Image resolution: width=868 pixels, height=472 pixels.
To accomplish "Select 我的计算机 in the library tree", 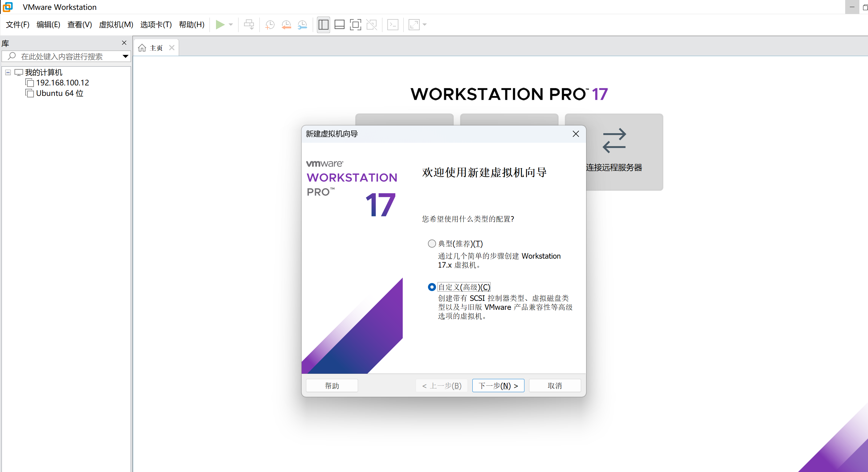I will (x=43, y=72).
